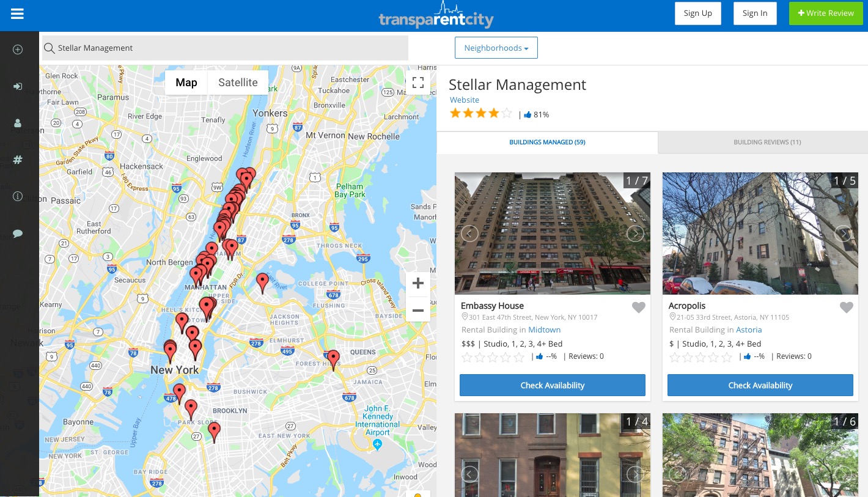Click address 21-05 33rd Street, Astoria
Image resolution: width=868 pixels, height=497 pixels.
729,317
